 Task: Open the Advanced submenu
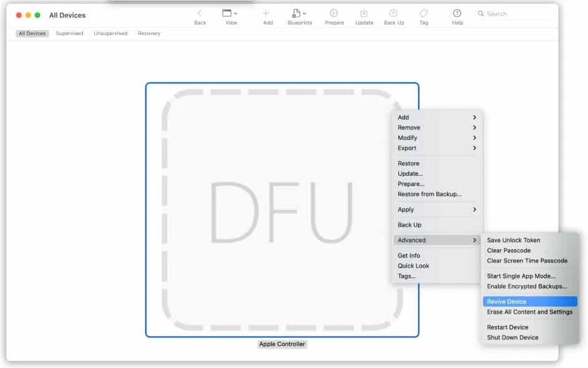(437, 240)
